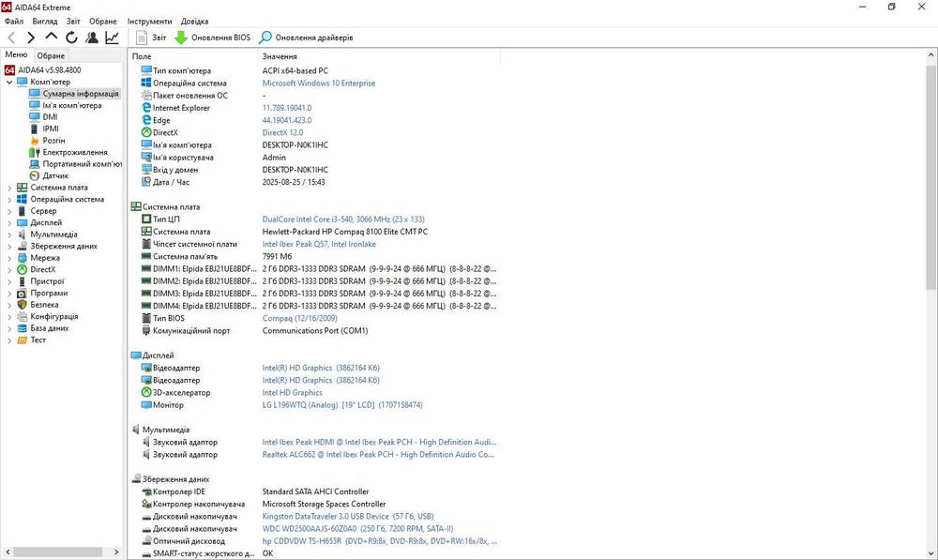Open the DirectX 12.0 link

(282, 133)
